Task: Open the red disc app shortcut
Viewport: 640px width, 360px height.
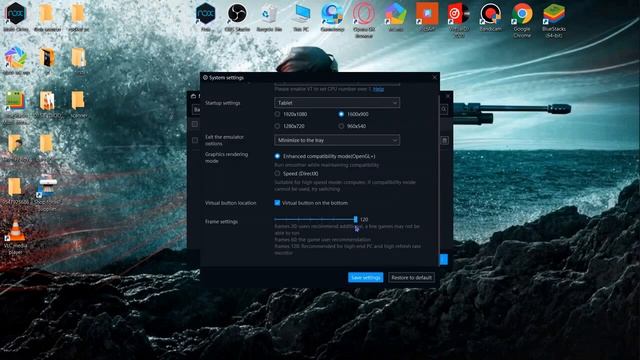Action: pyautogui.click(x=459, y=20)
